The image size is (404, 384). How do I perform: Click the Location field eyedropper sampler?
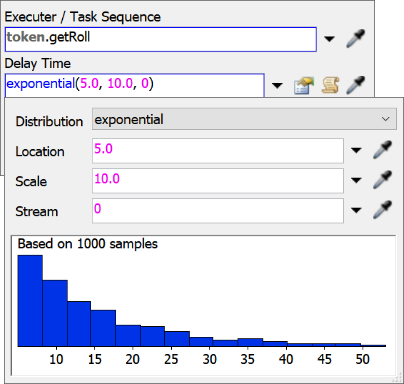coord(382,150)
